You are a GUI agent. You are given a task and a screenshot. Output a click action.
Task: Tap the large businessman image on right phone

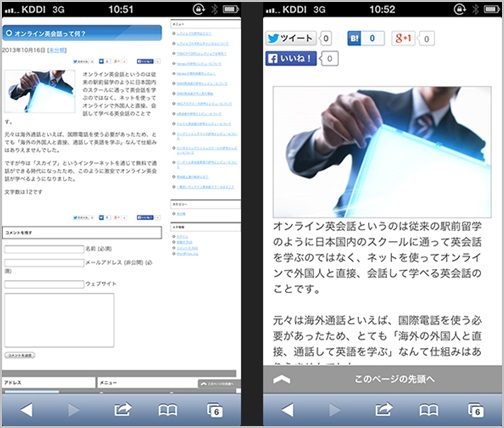[x=382, y=152]
